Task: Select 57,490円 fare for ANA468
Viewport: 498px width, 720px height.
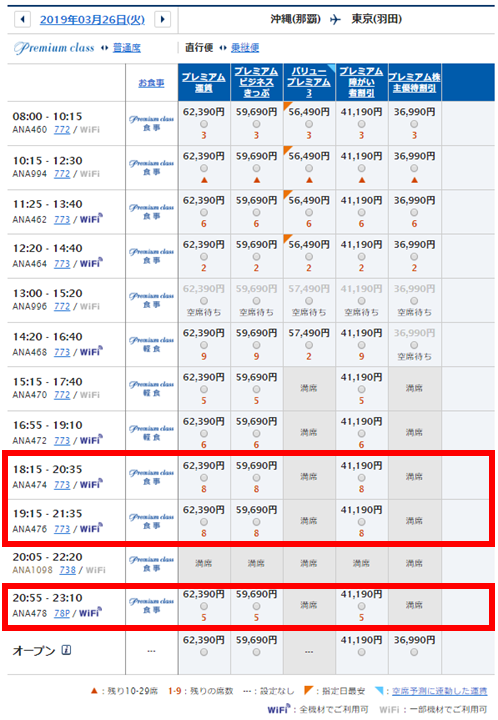Action: click(309, 345)
